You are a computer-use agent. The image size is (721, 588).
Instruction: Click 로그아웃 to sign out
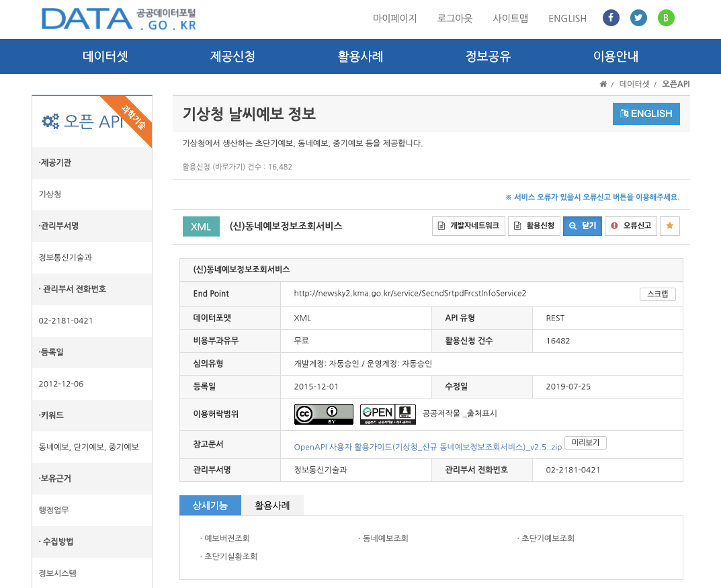click(x=454, y=18)
